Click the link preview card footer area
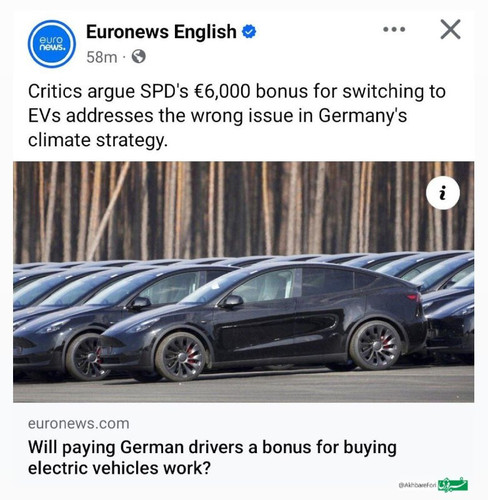 [x=244, y=446]
